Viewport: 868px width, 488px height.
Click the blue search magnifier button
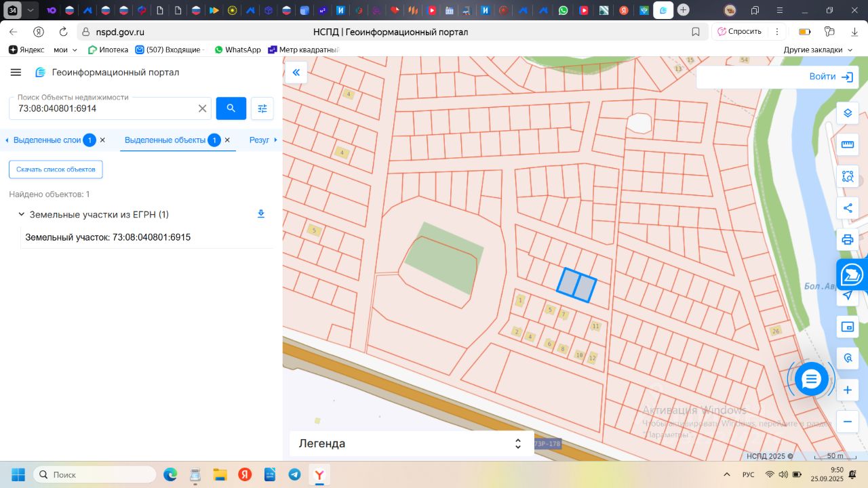[231, 108]
